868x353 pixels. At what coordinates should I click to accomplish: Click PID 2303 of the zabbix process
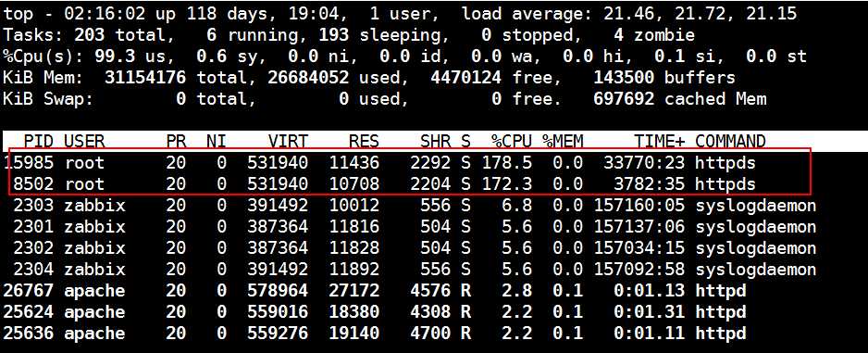pos(33,206)
